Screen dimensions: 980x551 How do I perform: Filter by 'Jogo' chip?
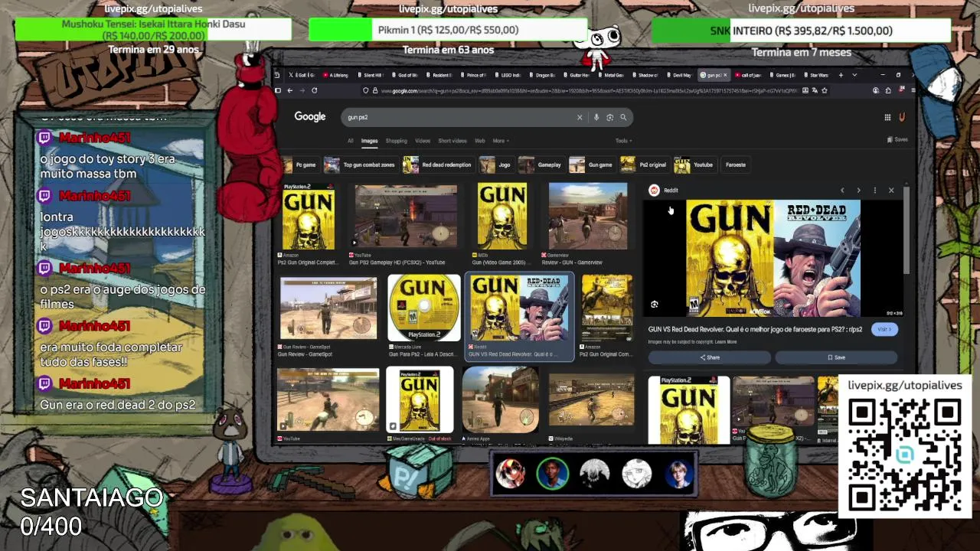pyautogui.click(x=496, y=165)
